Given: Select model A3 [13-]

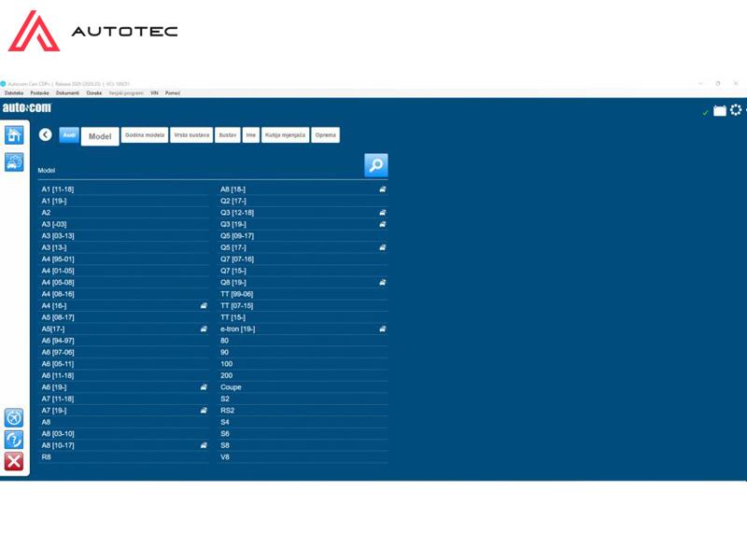Looking at the screenshot, I should [124, 247].
